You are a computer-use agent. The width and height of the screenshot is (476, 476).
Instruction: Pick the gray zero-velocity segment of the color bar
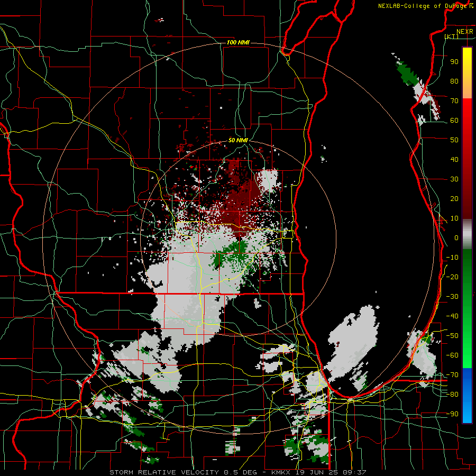tap(467, 234)
